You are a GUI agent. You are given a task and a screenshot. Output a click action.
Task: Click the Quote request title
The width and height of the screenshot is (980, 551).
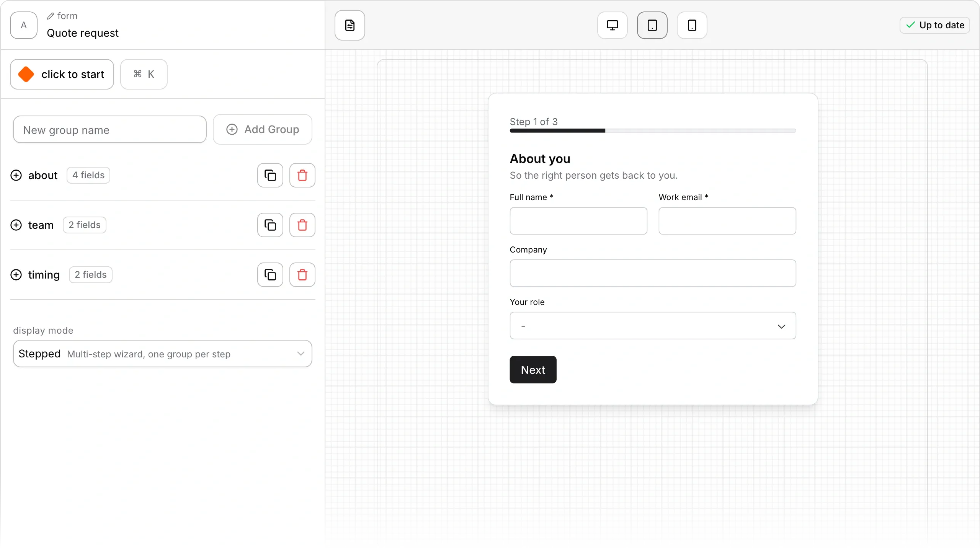[x=83, y=33]
